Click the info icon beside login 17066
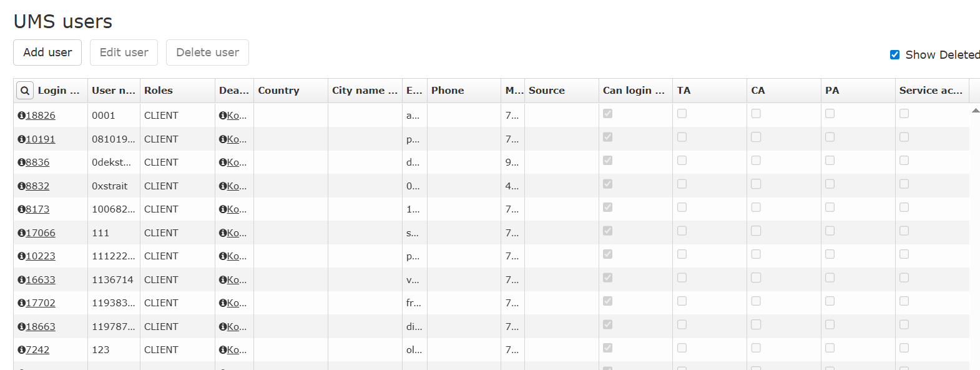The height and width of the screenshot is (370, 980). click(x=21, y=233)
